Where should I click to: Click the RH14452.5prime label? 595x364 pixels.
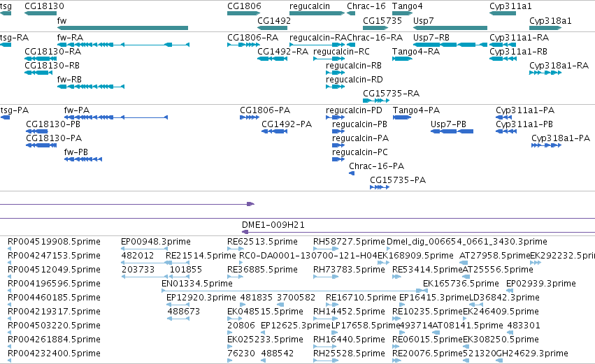pyautogui.click(x=349, y=312)
